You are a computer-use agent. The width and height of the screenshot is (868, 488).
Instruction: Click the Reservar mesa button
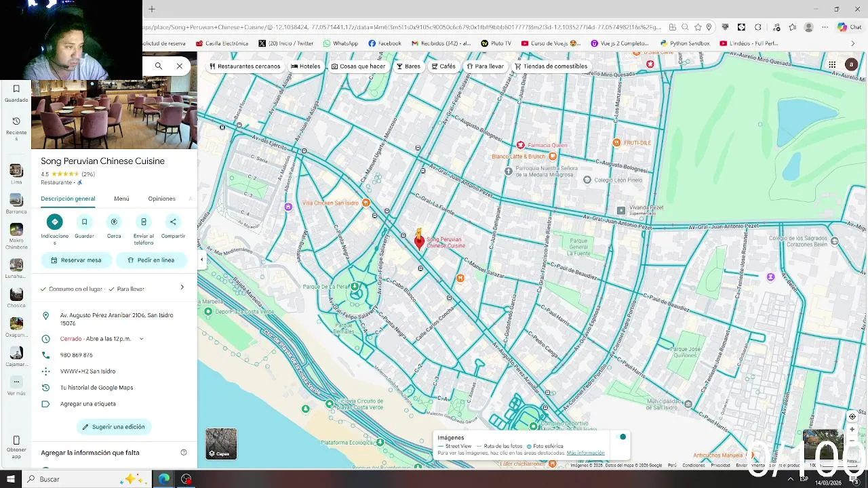76,260
